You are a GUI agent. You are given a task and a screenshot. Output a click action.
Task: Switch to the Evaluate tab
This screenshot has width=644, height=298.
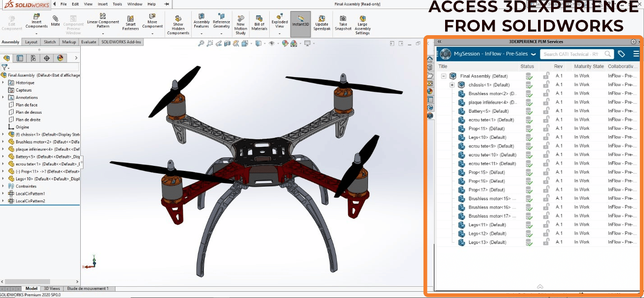[88, 41]
